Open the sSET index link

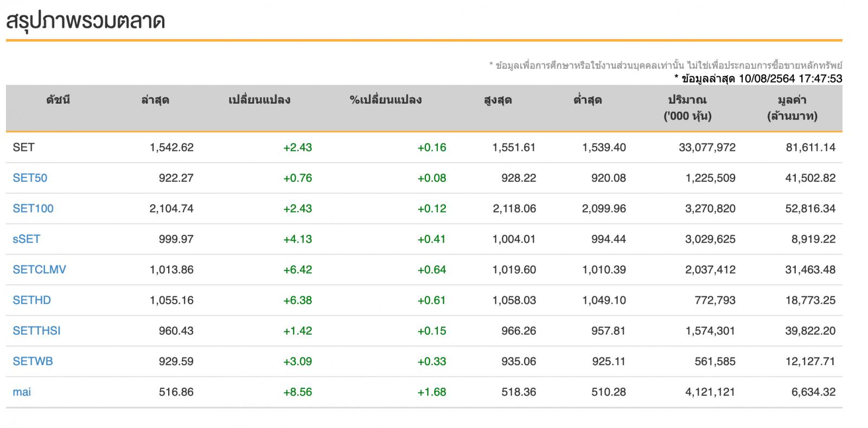tap(26, 239)
